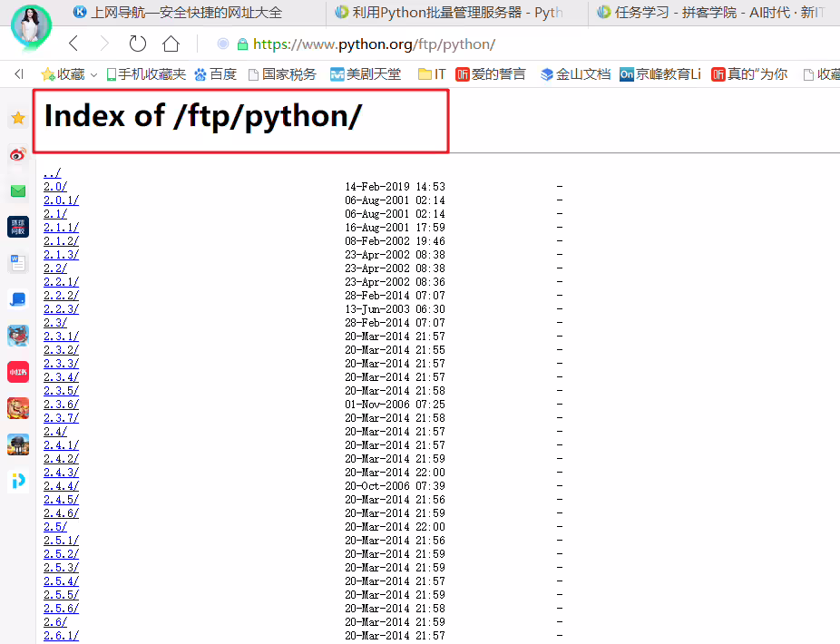Open the IT bookmark folder

(432, 74)
